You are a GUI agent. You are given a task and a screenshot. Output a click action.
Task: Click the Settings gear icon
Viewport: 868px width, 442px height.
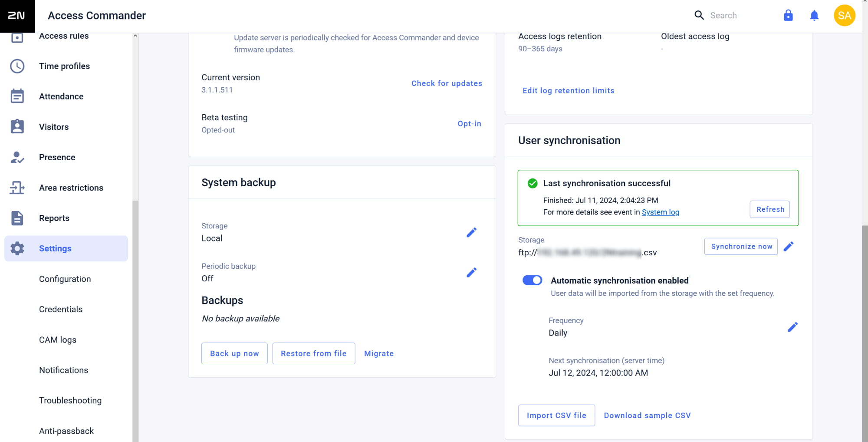(17, 248)
